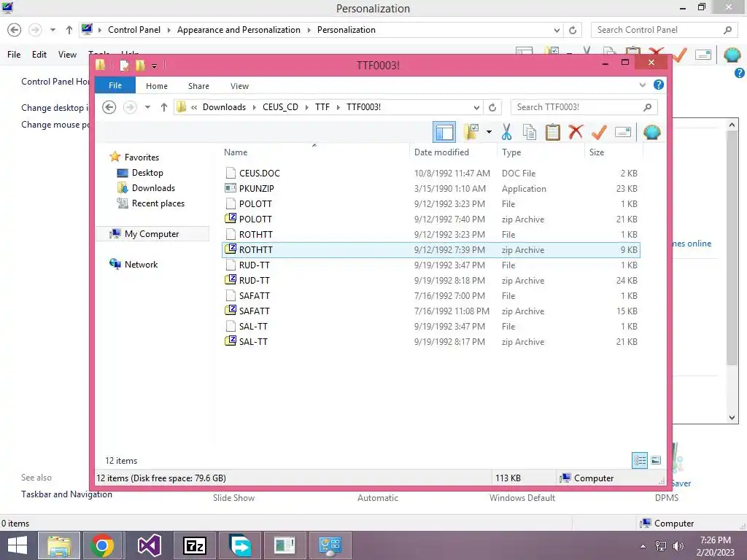Switch to details view button in status area
Screen dimensions: 747x560
click(x=639, y=460)
